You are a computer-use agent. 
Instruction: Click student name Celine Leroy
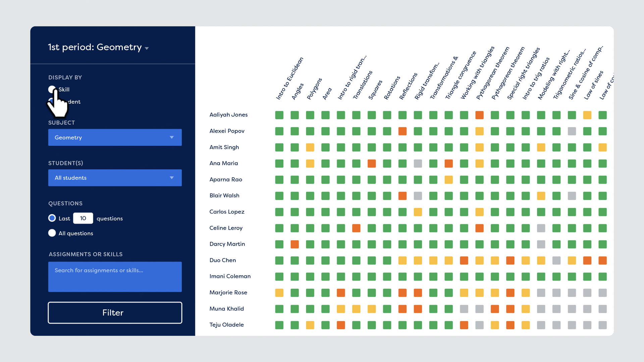(x=226, y=228)
